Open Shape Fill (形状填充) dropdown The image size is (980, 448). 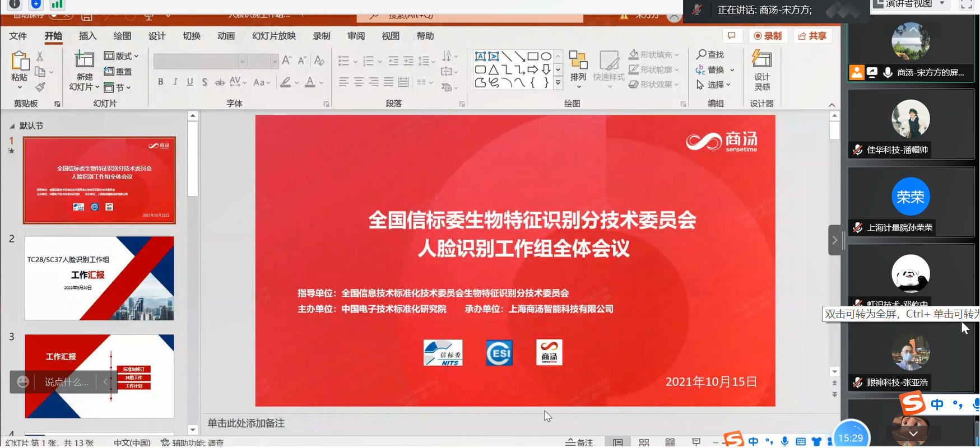(x=654, y=55)
